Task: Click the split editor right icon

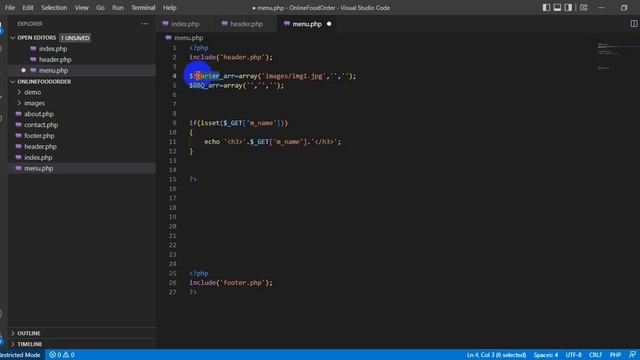Action: (x=633, y=24)
